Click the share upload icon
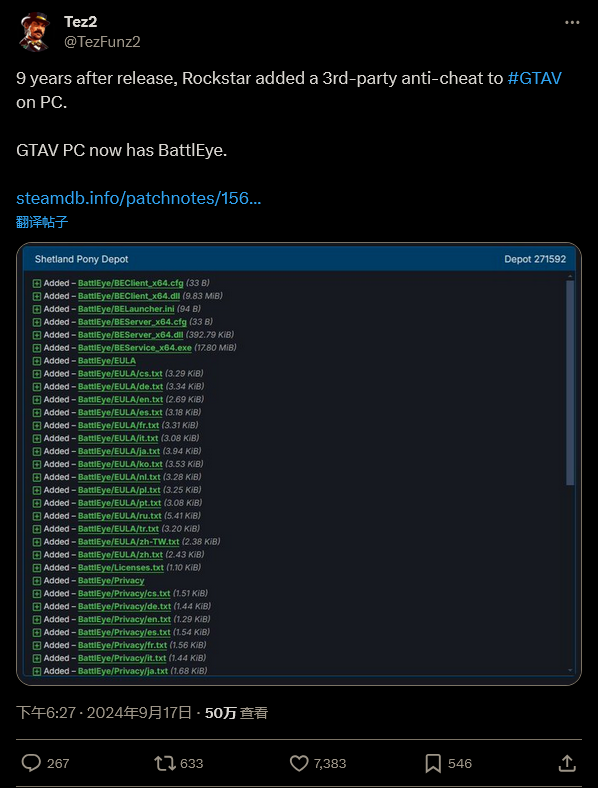 (567, 763)
